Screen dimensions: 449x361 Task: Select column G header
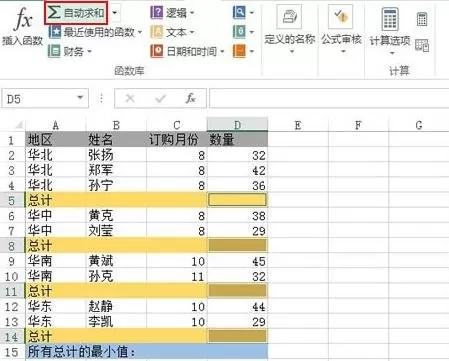419,125
